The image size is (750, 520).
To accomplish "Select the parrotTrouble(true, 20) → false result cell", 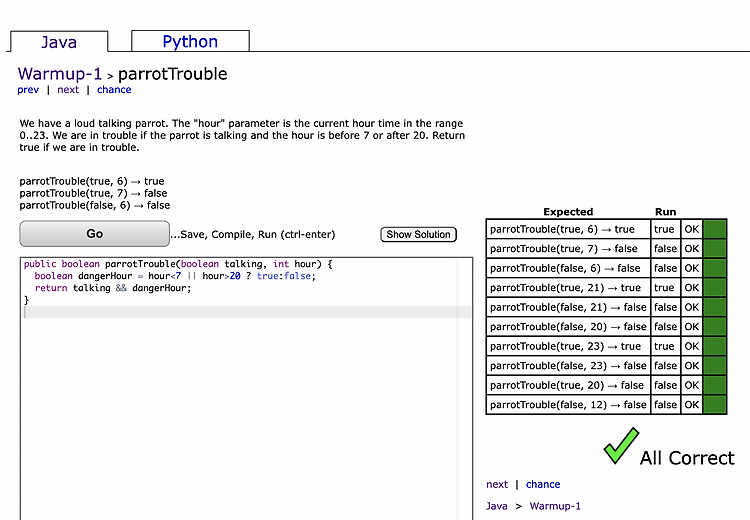I will tap(568, 385).
